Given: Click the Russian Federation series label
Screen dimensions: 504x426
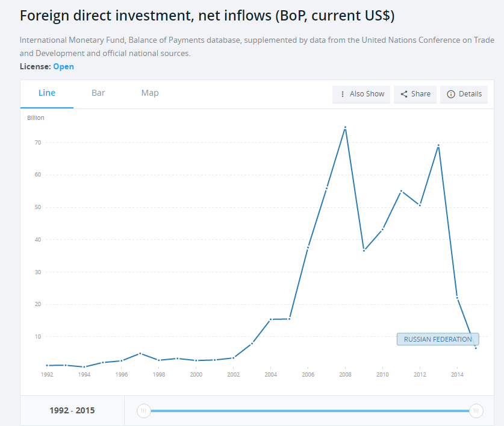Looking at the screenshot, I should point(438,339).
